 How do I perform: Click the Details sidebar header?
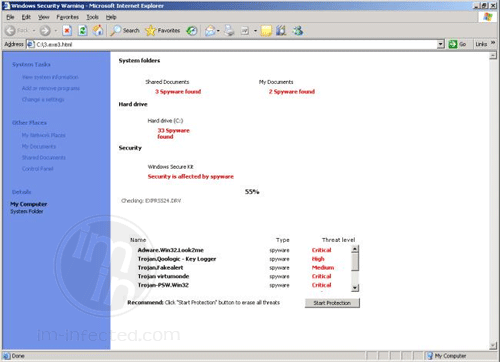tap(21, 192)
